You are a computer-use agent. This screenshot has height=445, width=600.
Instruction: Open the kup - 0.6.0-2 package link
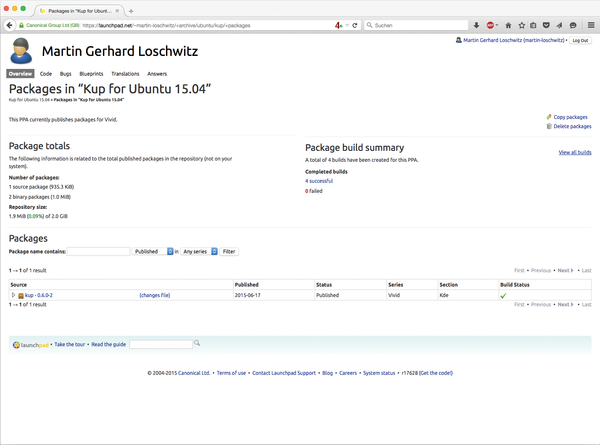39,295
